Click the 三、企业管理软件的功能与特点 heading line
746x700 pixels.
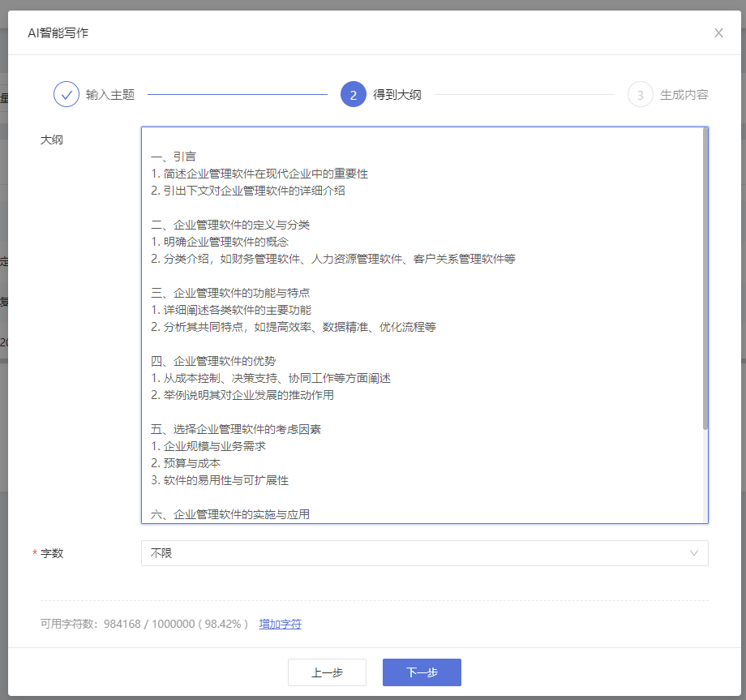tap(230, 293)
